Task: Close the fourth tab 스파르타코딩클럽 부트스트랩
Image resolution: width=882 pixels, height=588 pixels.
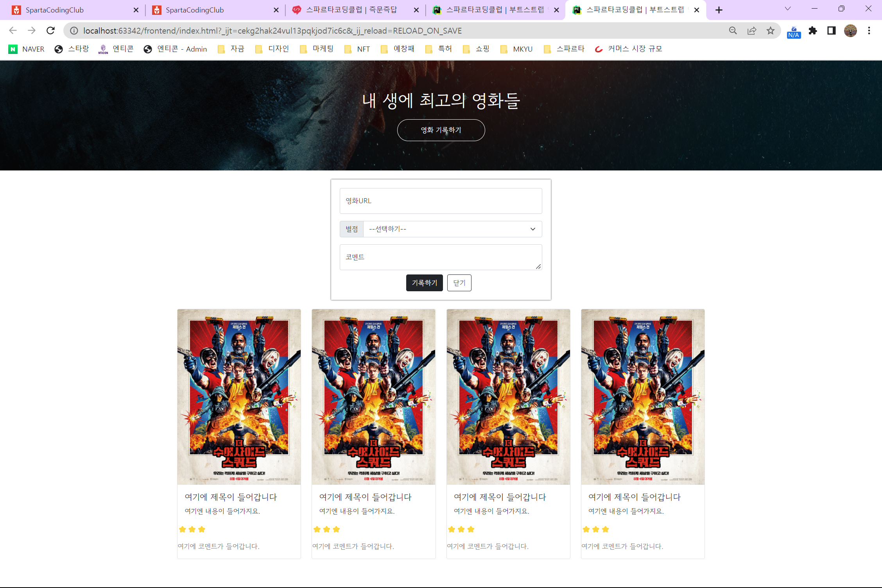Action: [x=557, y=10]
